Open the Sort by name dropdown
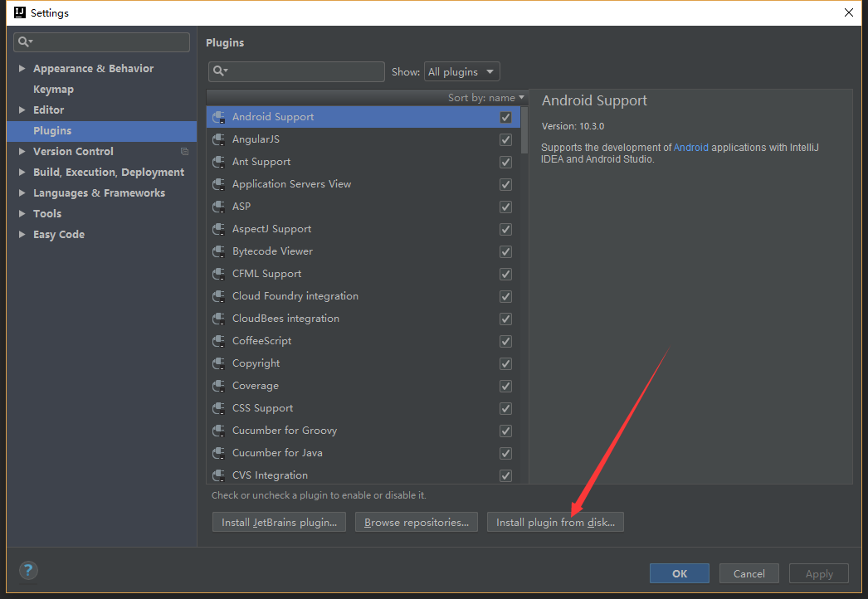Image resolution: width=868 pixels, height=599 pixels. click(485, 97)
